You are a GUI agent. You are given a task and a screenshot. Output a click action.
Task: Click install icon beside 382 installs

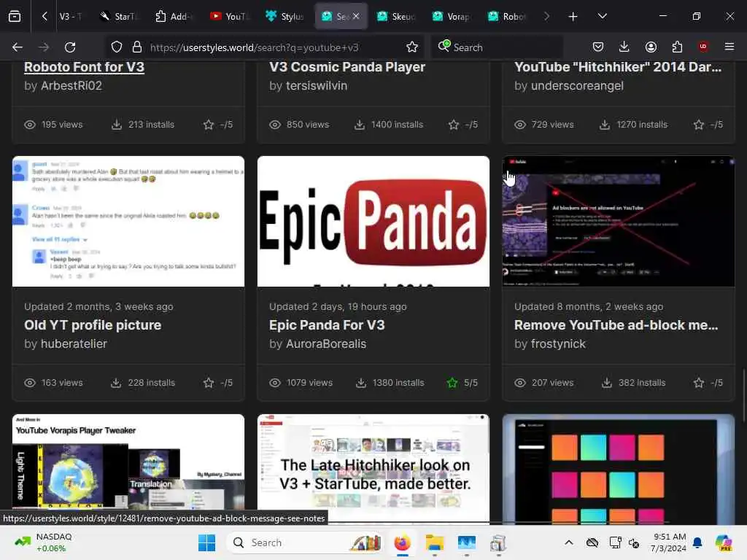pyautogui.click(x=606, y=383)
